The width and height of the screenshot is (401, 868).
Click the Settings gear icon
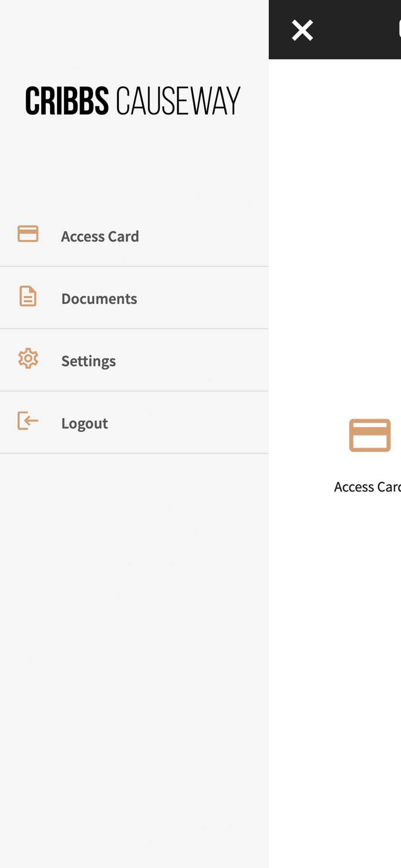(x=28, y=359)
